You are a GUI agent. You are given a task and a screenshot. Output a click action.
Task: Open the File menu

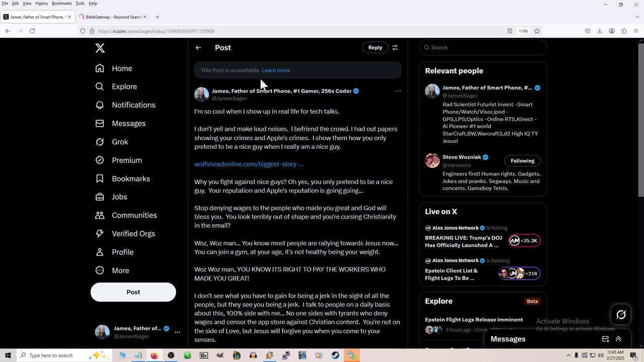click(x=5, y=4)
